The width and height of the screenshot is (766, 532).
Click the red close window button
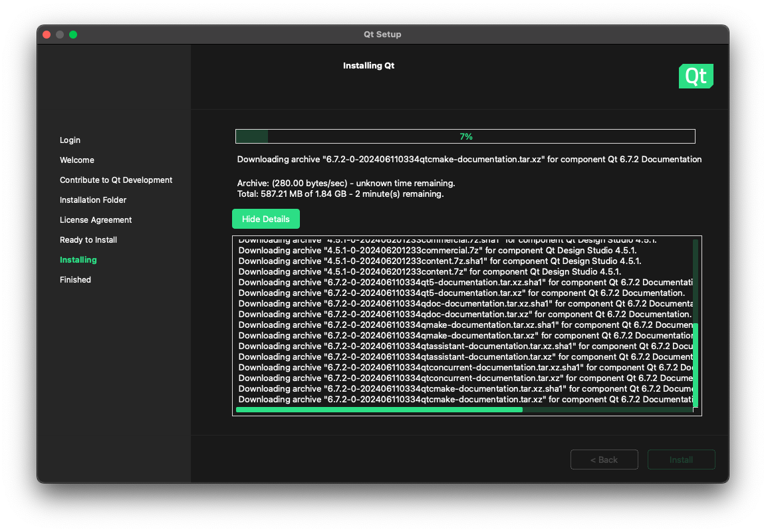[47, 35]
